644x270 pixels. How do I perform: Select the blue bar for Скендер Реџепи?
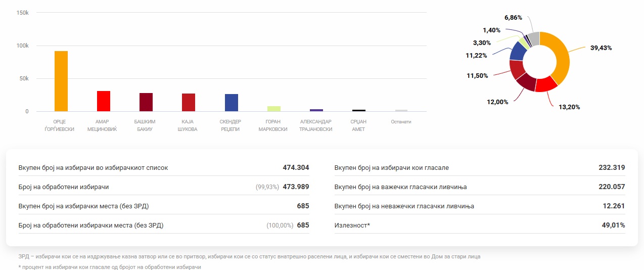pos(232,103)
